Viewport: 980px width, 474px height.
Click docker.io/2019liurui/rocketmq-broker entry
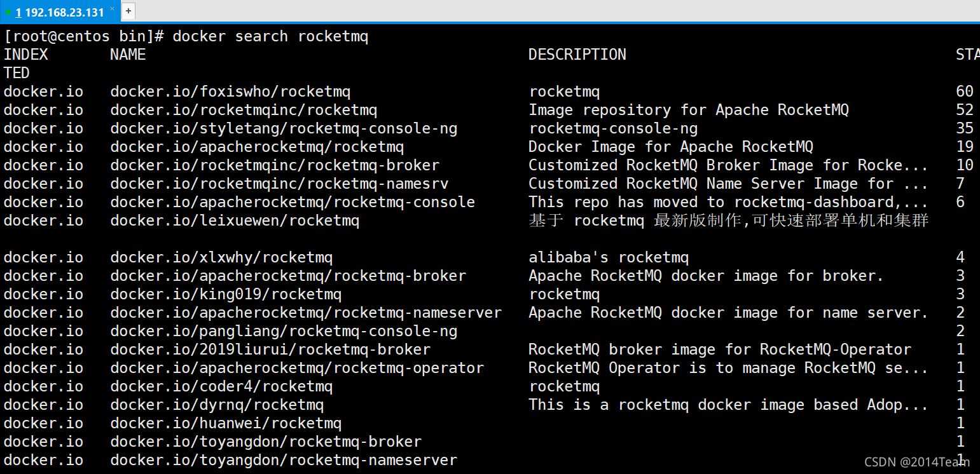pos(270,349)
